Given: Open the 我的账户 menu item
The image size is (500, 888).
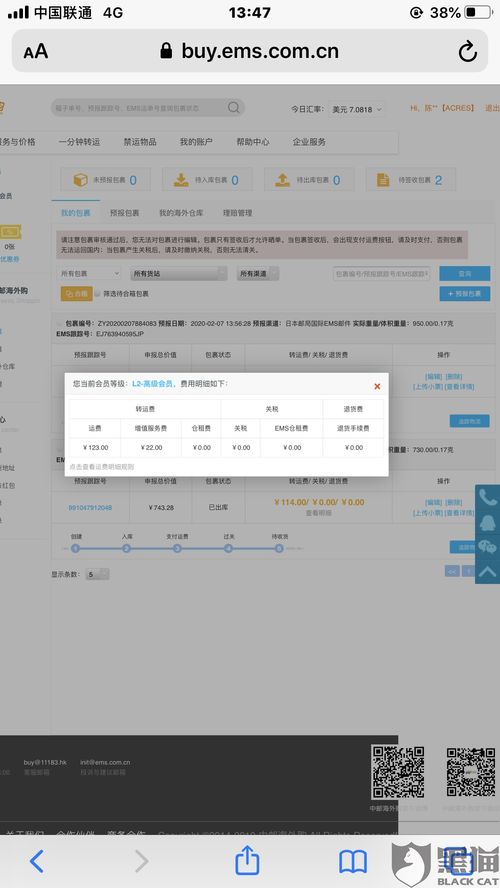Looking at the screenshot, I should [x=196, y=142].
